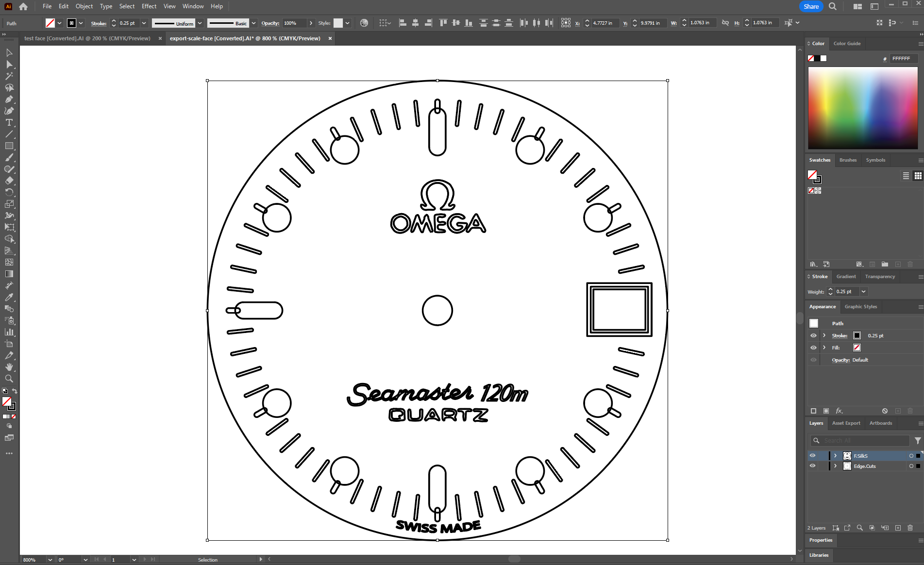The height and width of the screenshot is (565, 924).
Task: Toggle Stroke visibility in Appearance panel
Action: (x=813, y=335)
